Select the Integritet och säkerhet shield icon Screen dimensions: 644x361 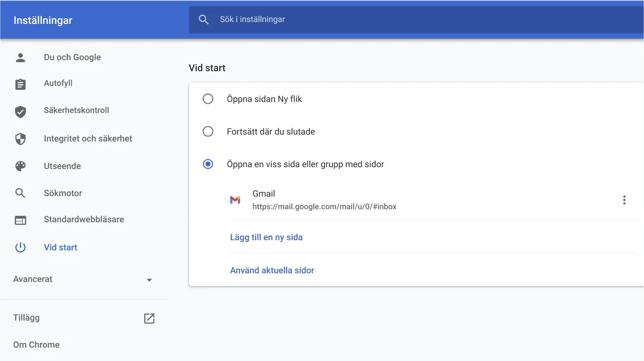pos(20,139)
